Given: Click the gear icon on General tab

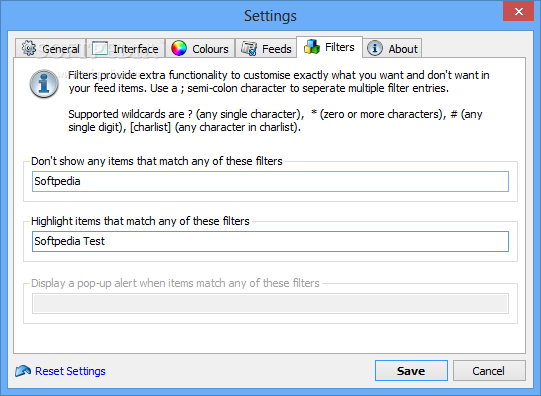Looking at the screenshot, I should (x=29, y=48).
